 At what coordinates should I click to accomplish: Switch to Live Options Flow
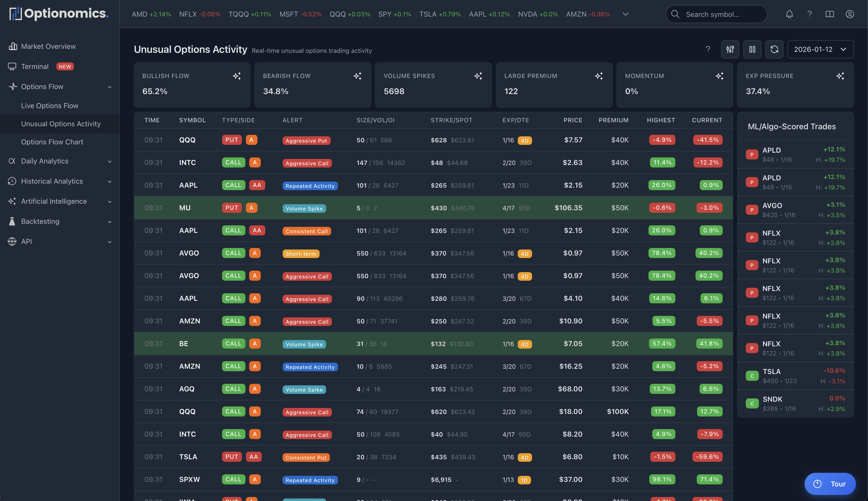[x=50, y=106]
